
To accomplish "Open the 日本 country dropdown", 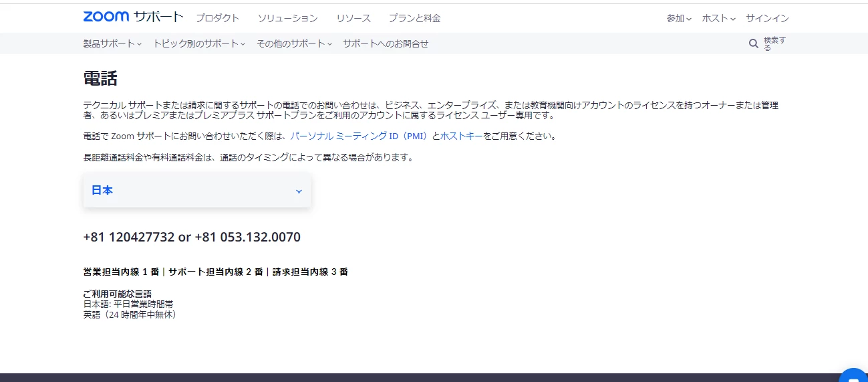I will pos(197,191).
